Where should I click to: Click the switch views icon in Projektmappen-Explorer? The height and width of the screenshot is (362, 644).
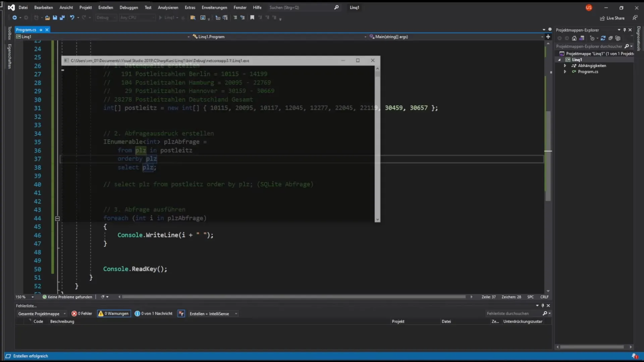(x=582, y=38)
